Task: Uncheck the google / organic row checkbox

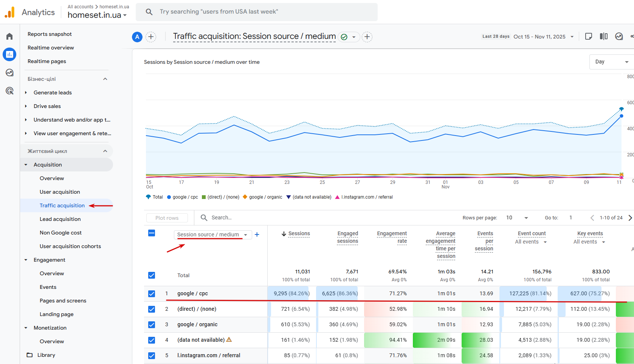Action: point(152,324)
